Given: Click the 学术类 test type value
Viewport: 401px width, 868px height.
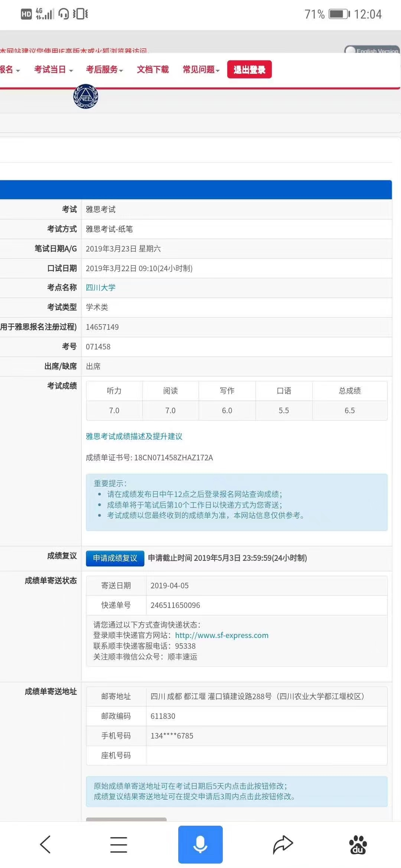Looking at the screenshot, I should (x=97, y=307).
